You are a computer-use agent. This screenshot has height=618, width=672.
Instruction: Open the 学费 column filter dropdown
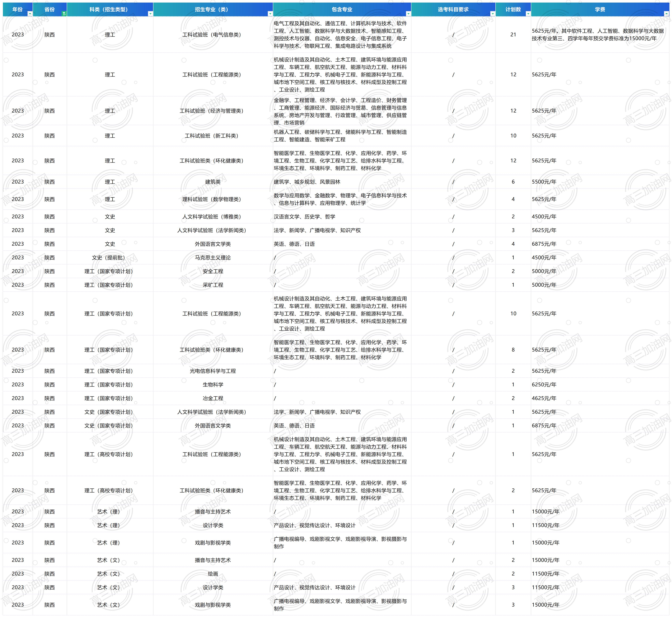[x=666, y=14]
